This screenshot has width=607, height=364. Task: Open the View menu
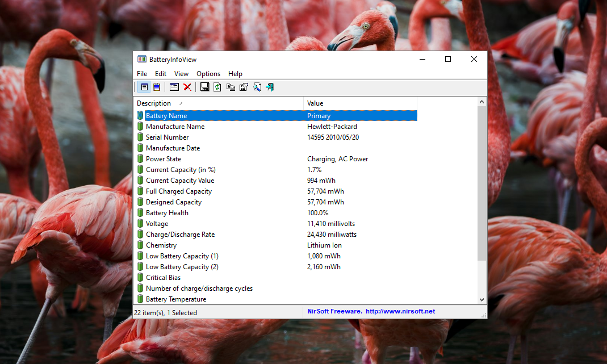(x=182, y=74)
